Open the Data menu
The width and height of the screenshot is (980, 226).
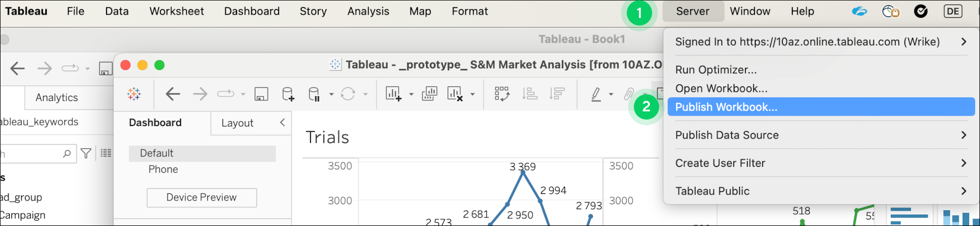[117, 11]
